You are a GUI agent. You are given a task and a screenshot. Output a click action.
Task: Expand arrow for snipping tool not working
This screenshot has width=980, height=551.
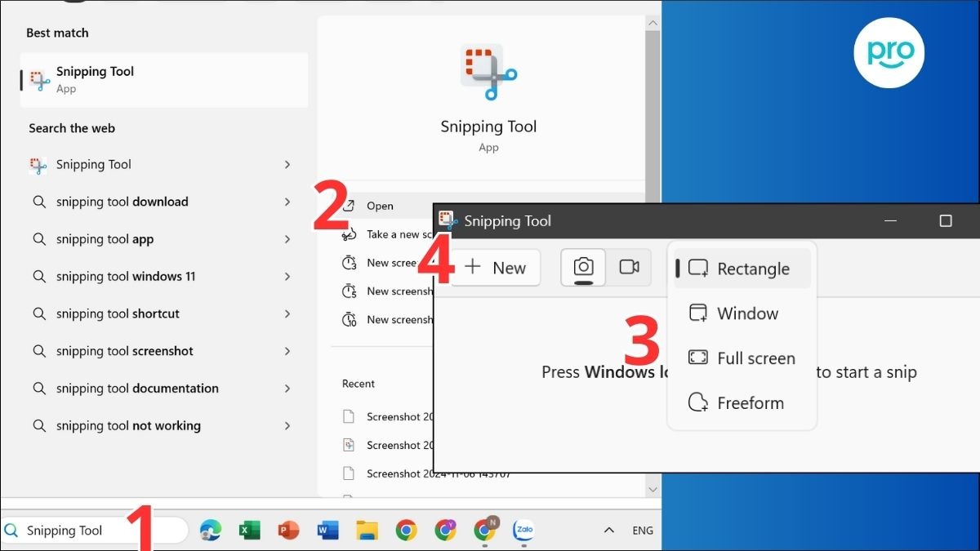(287, 425)
